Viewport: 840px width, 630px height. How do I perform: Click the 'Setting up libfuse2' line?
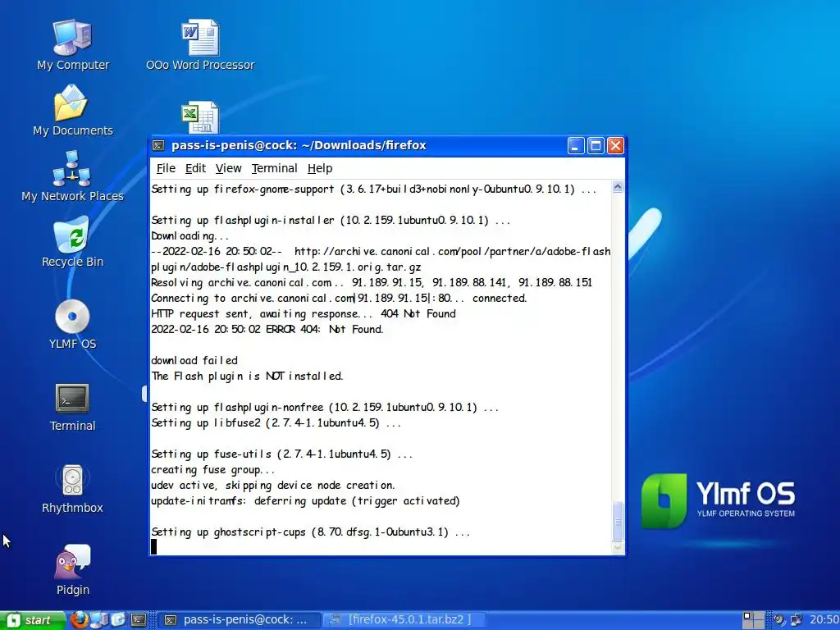276,422
